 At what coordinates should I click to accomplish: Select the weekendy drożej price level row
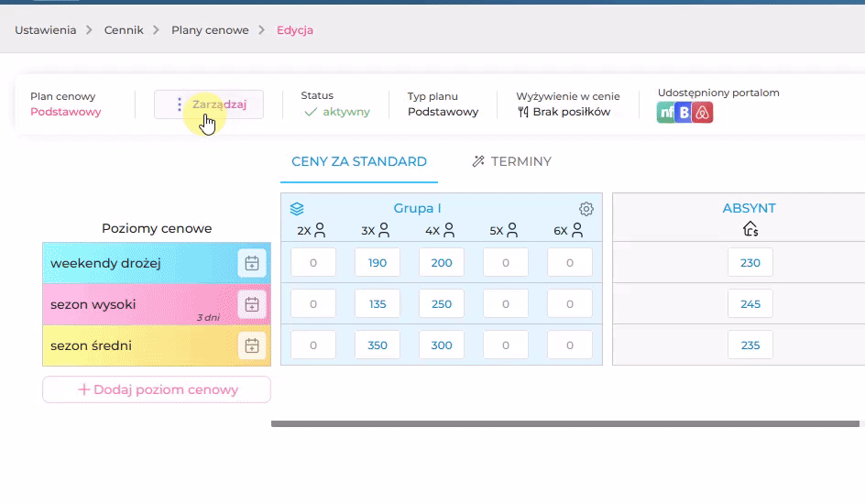tap(157, 263)
